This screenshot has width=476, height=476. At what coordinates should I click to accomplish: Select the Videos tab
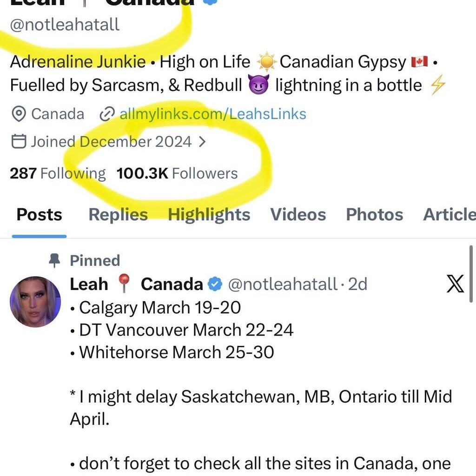[298, 215]
